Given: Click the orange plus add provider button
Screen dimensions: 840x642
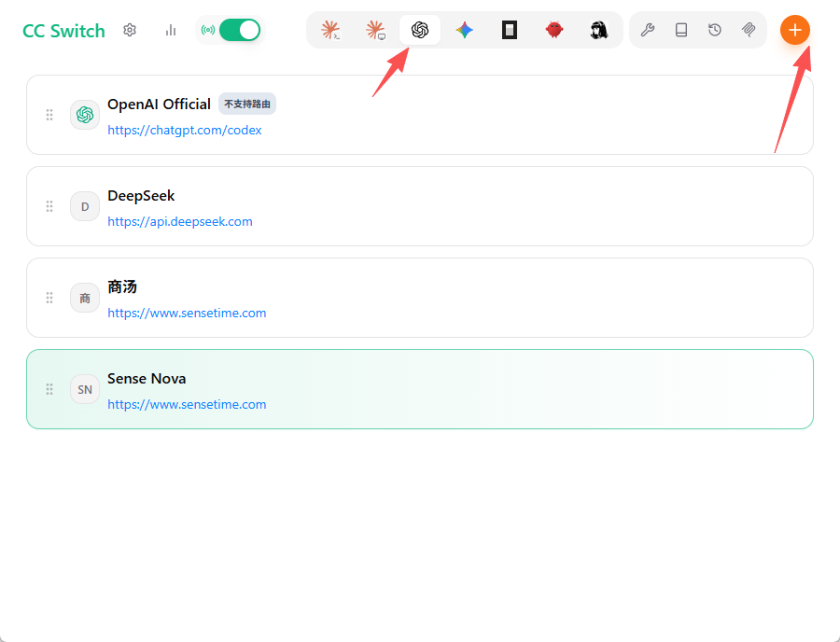Looking at the screenshot, I should 795,30.
